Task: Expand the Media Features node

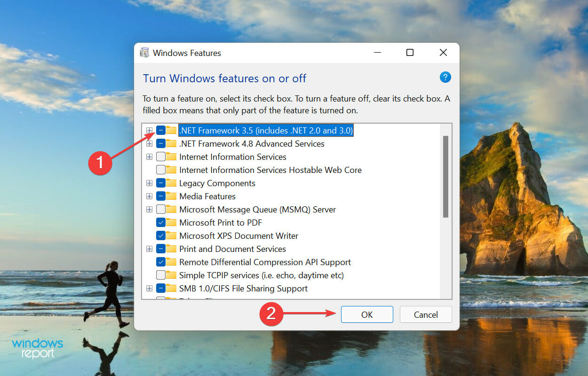Action: coord(149,196)
